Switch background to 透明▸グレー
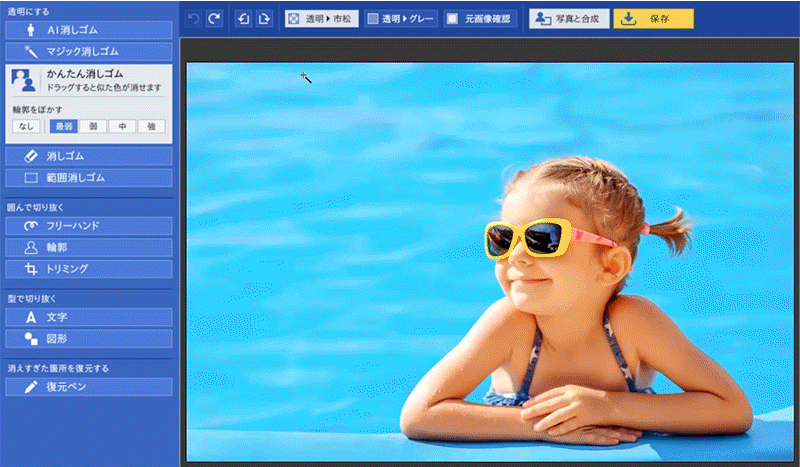 coord(400,19)
